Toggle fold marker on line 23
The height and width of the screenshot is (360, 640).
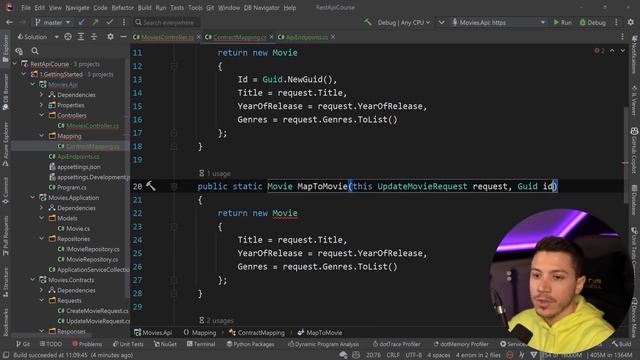click(174, 227)
